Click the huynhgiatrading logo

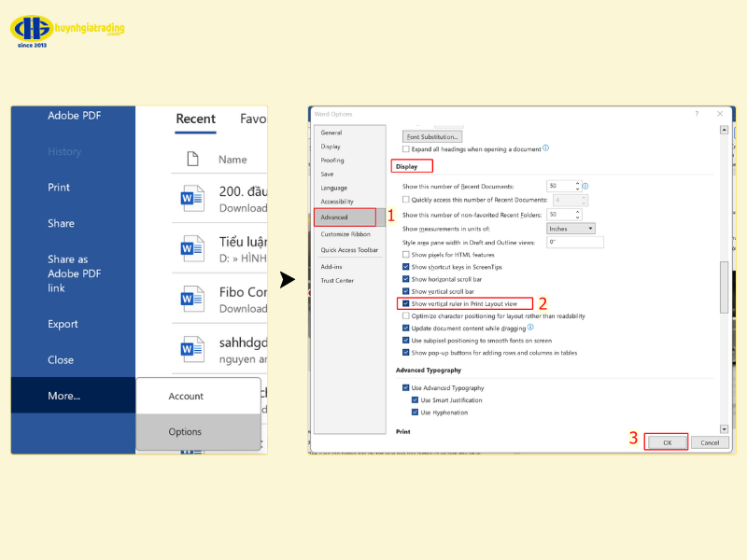pos(67,30)
